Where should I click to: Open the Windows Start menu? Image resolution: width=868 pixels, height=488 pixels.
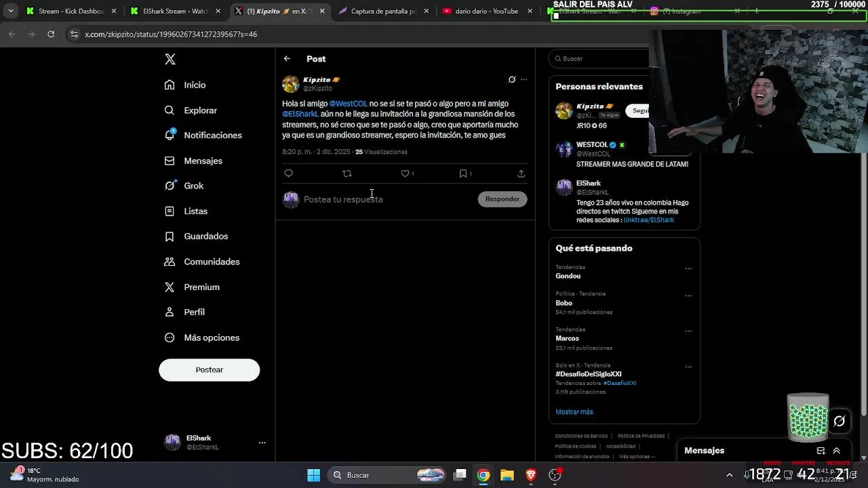click(313, 475)
